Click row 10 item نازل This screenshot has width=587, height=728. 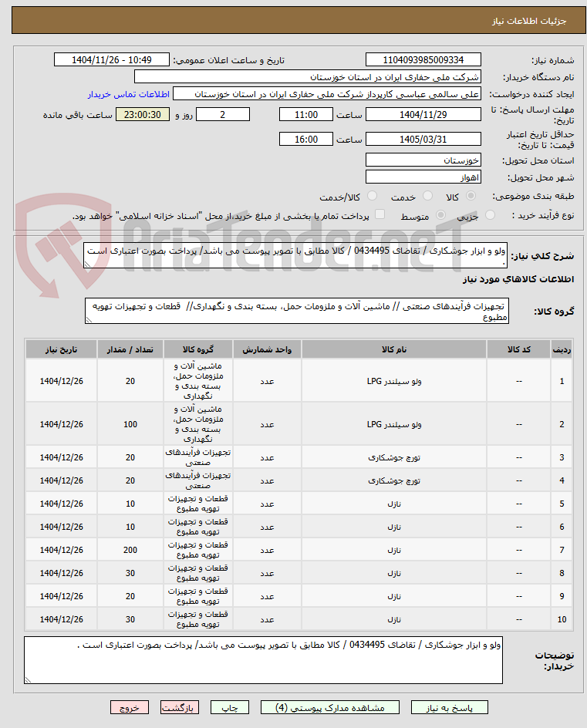tap(394, 620)
